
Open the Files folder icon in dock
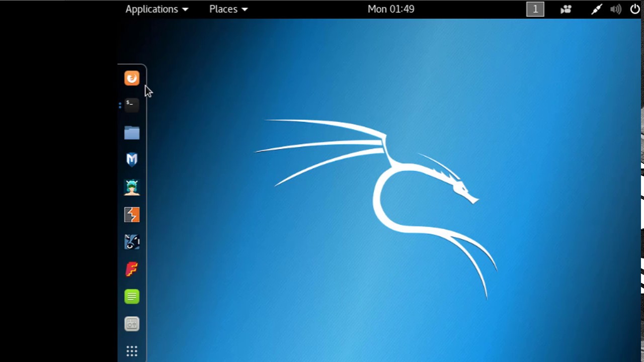click(x=132, y=133)
